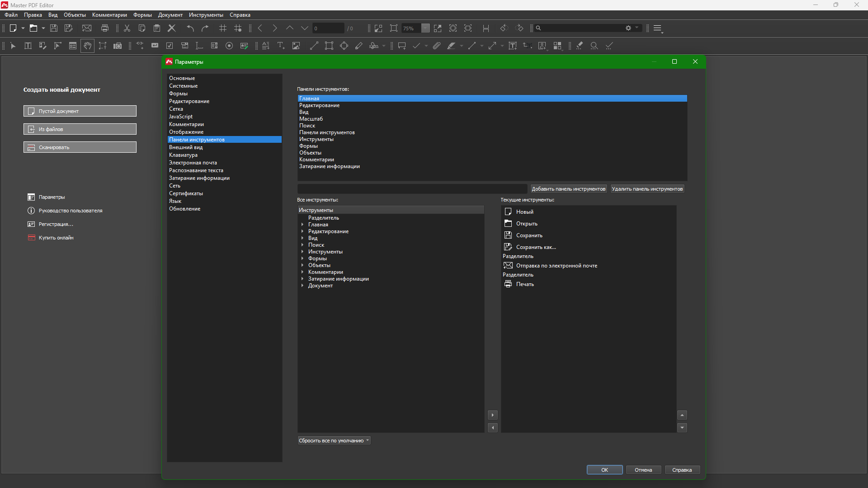The height and width of the screenshot is (488, 868).
Task: Open 'Сбросить все по умолчанию' dropdown
Action: click(x=334, y=441)
